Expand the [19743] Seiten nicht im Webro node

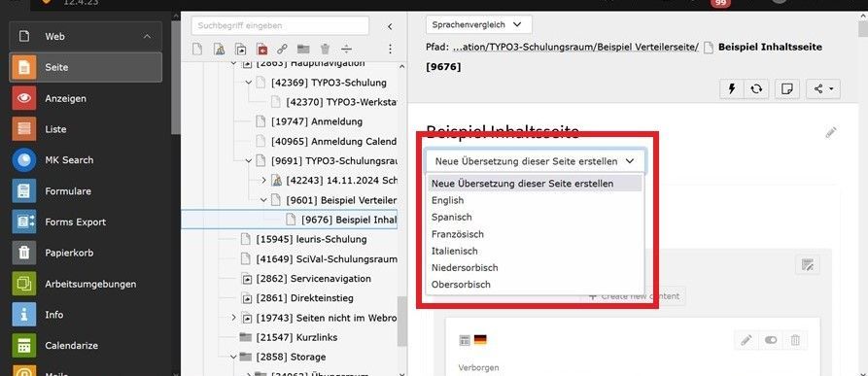click(233, 318)
